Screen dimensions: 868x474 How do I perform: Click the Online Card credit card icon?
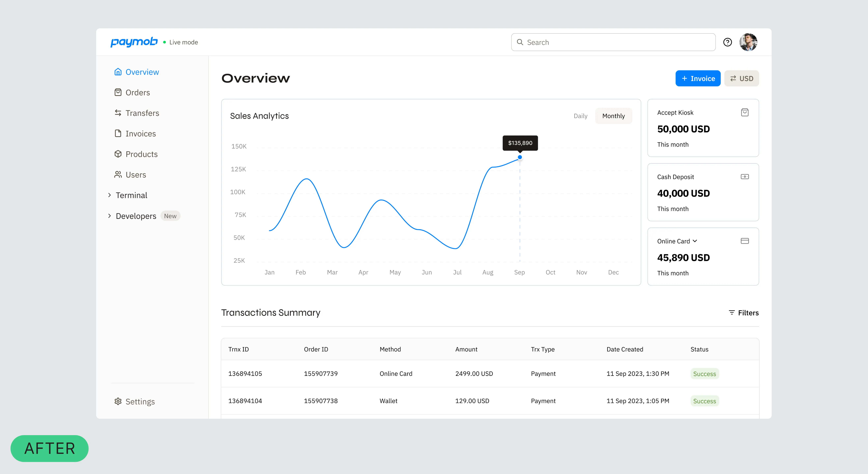[745, 241]
